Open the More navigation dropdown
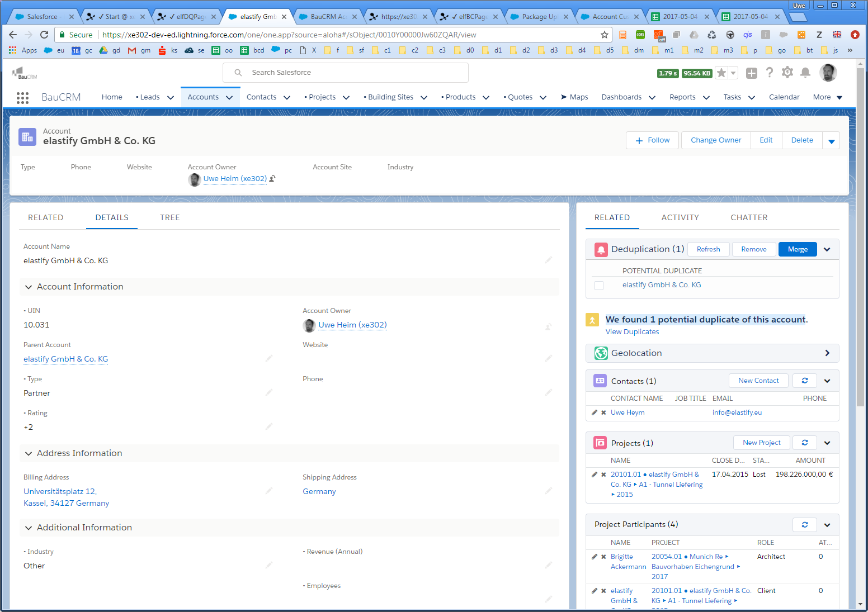Screen dimensions: 868x612 pos(828,97)
